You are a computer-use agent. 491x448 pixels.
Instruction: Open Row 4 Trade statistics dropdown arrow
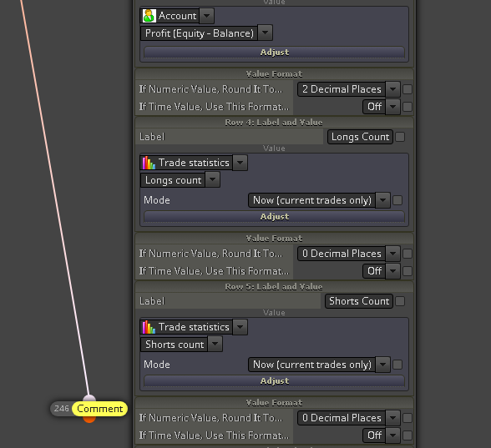tap(240, 163)
